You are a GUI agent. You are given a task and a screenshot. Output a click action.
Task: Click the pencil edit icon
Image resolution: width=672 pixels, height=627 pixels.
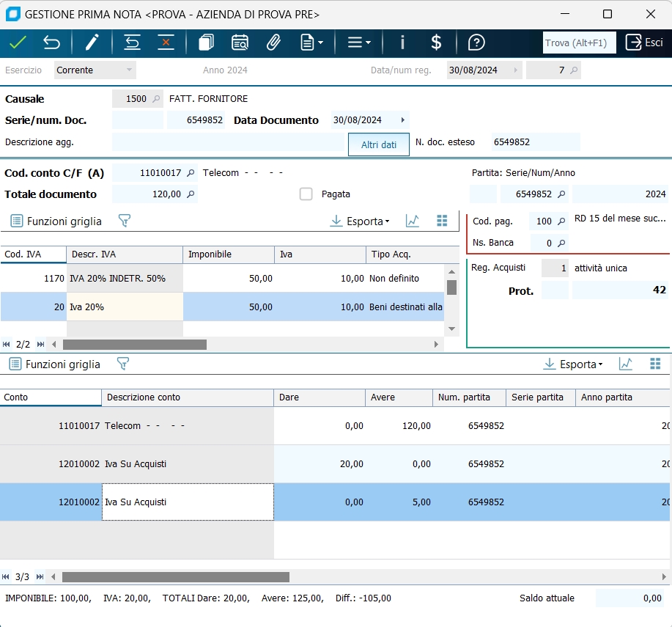(92, 43)
